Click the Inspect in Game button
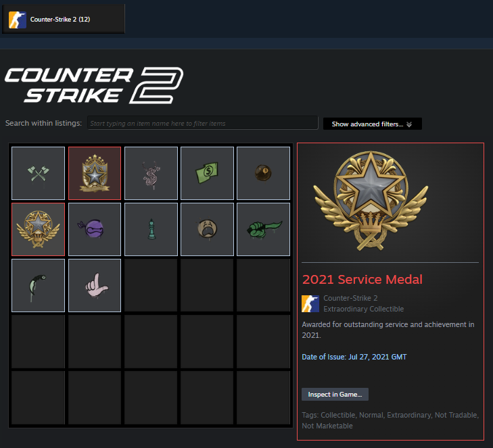The height and width of the screenshot is (448, 493). tap(335, 394)
